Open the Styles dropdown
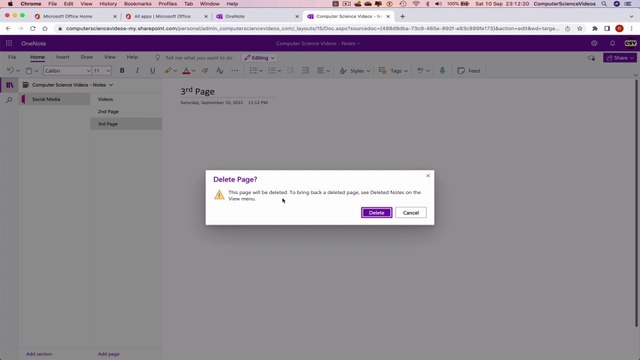 pyautogui.click(x=355, y=71)
